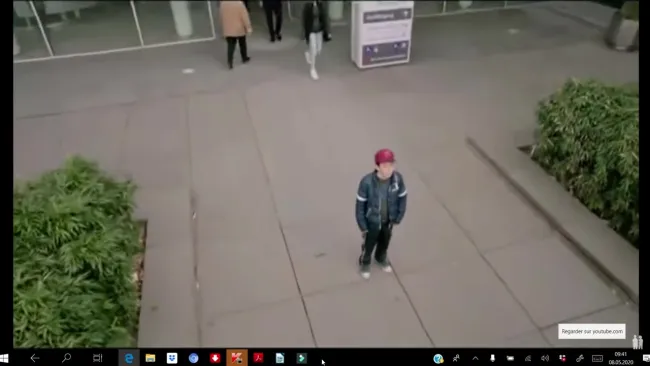Screen dimensions: 650x366
Task: Open the blue round browser icon
Action: pyautogui.click(x=194, y=358)
